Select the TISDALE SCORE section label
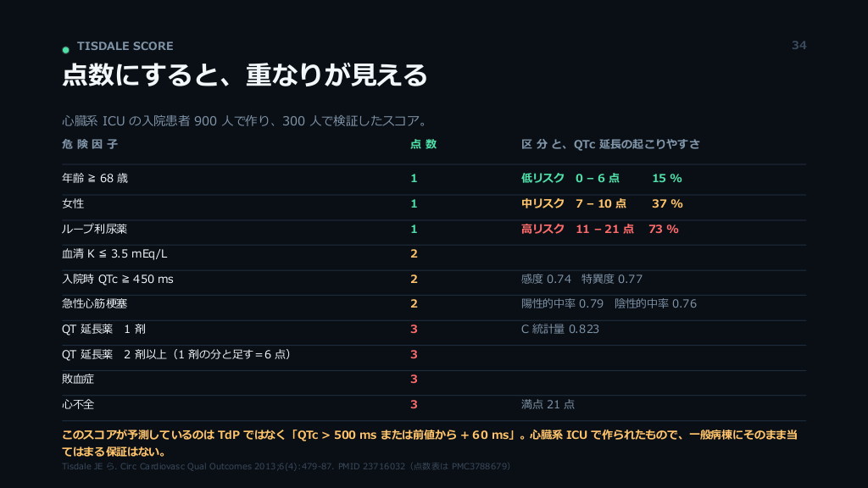The image size is (868, 488). (125, 46)
